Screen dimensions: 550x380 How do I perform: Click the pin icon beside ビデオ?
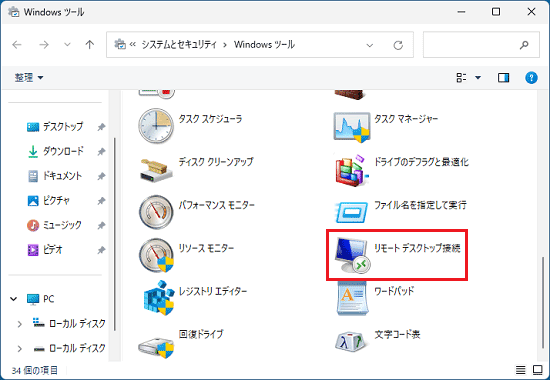tap(101, 250)
